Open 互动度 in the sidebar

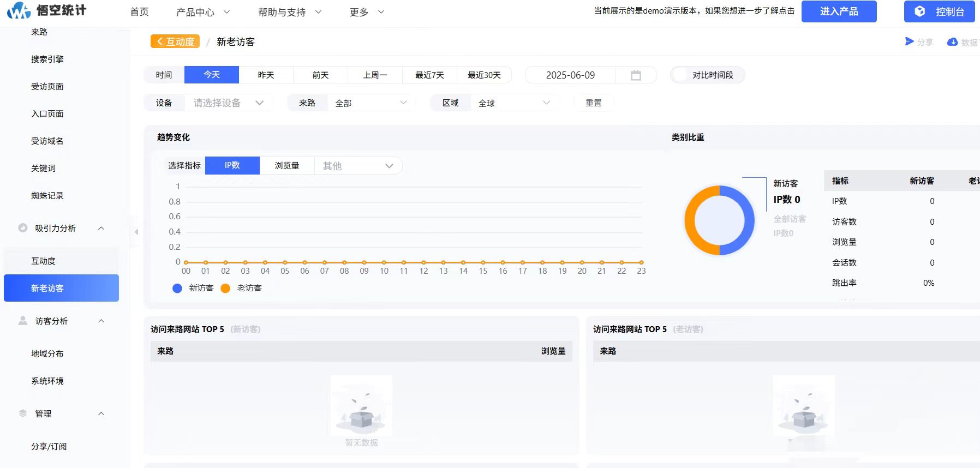coord(44,261)
